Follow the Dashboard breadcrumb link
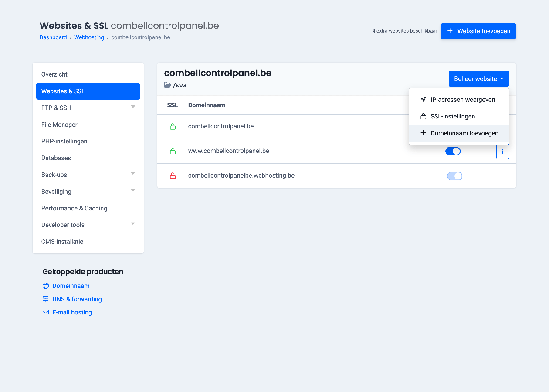This screenshot has width=549, height=392. [x=53, y=37]
